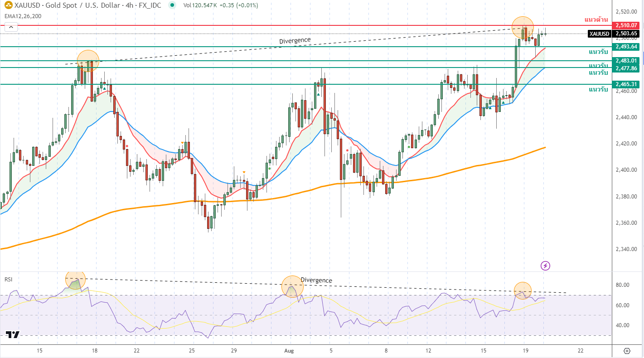Select the green 2,493.64 support price label
Screen dimensions: 644x358
point(625,47)
